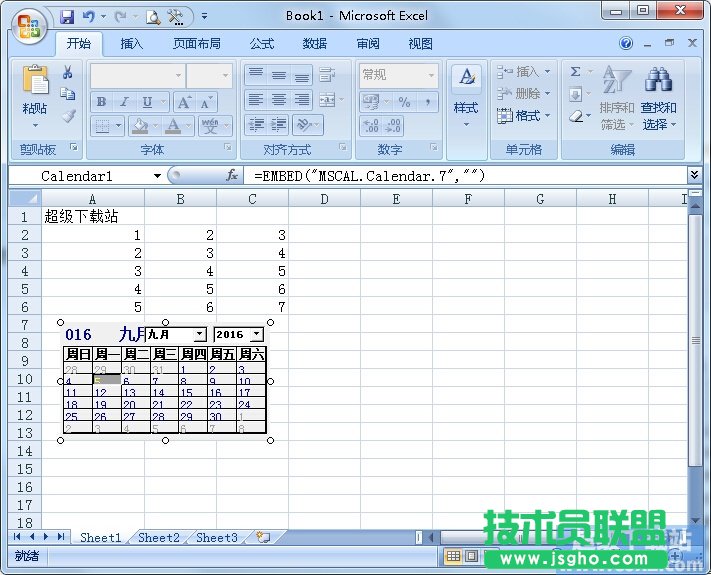Select date 16 in the calendar
The height and width of the screenshot is (575, 711).
[214, 393]
